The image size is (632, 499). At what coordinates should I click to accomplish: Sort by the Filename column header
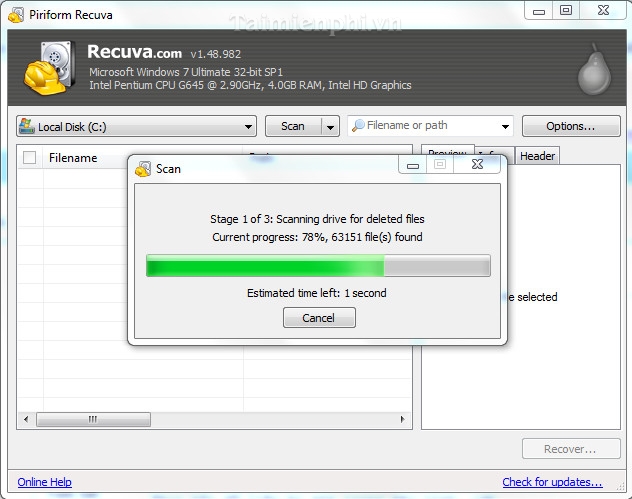[x=73, y=157]
